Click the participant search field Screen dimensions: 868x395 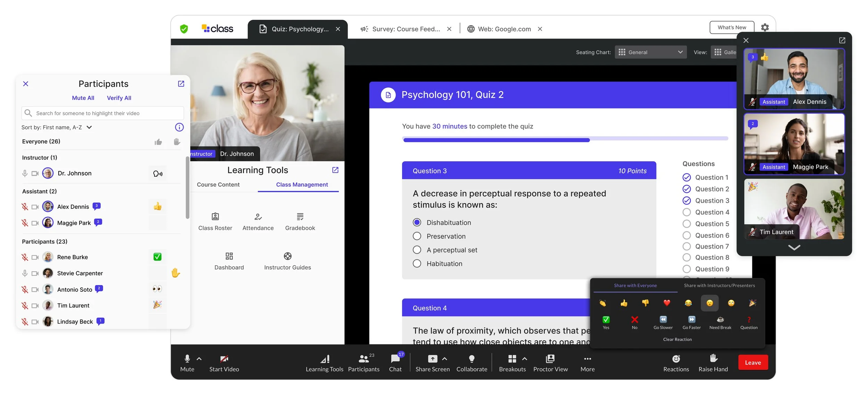pyautogui.click(x=103, y=113)
